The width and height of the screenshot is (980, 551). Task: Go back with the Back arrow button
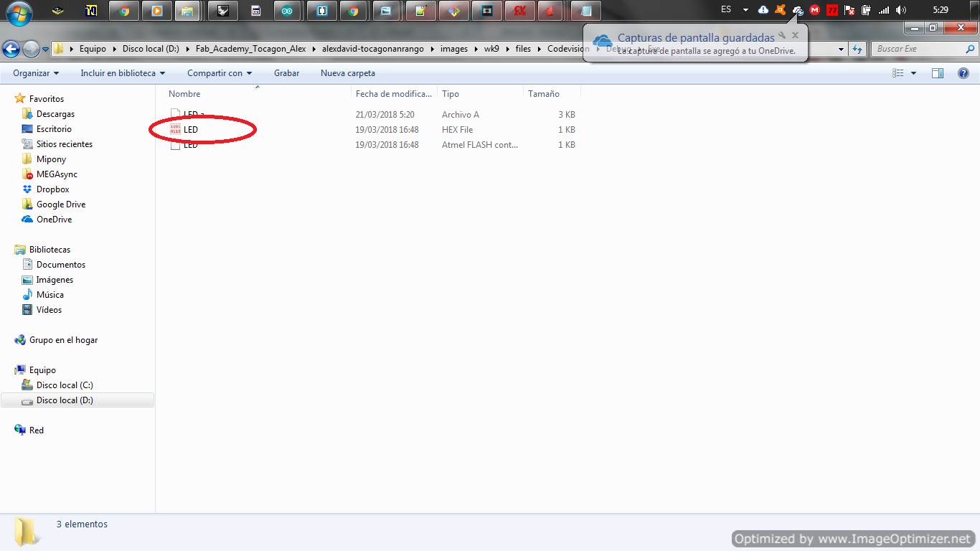click(11, 49)
